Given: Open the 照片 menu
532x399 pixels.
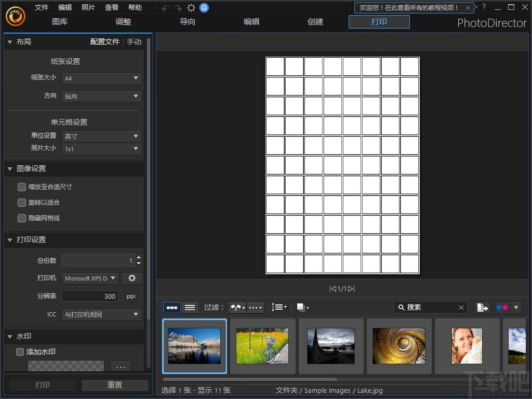Looking at the screenshot, I should (88, 7).
